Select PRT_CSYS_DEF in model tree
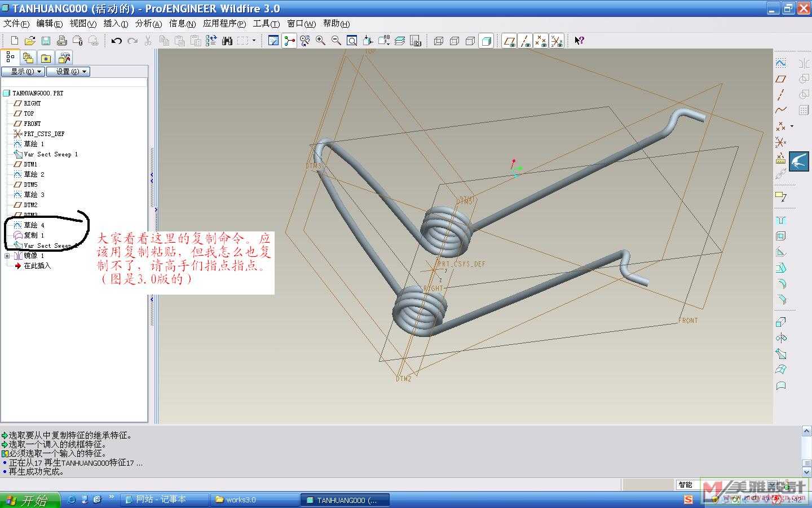 (39, 134)
